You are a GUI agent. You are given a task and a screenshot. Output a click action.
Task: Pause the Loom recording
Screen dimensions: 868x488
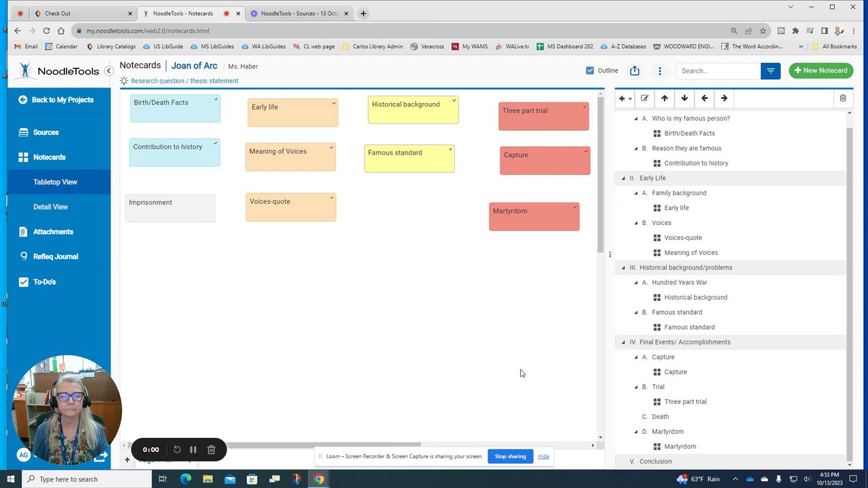pos(193,449)
